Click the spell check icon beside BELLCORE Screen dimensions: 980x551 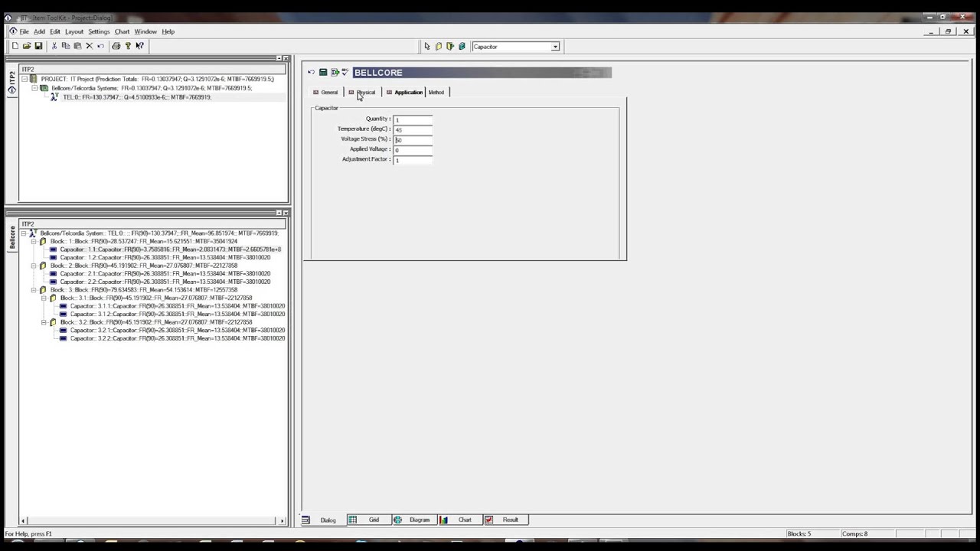point(345,73)
